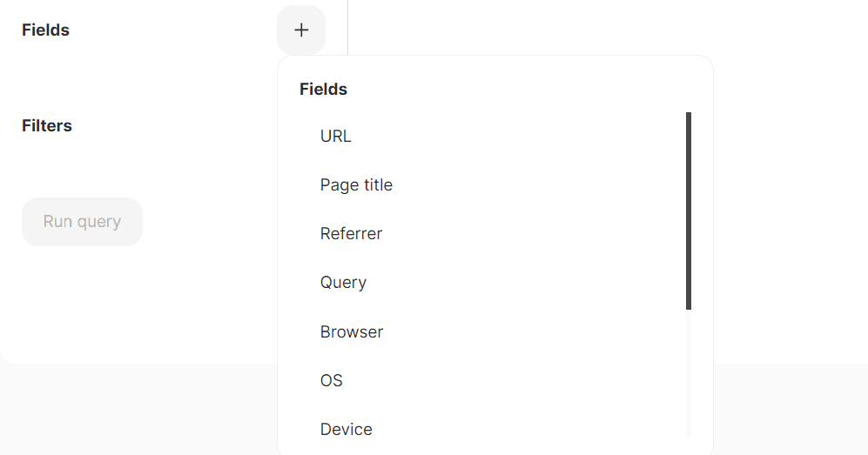The width and height of the screenshot is (868, 455).
Task: Select the Device field entry
Action: click(346, 430)
